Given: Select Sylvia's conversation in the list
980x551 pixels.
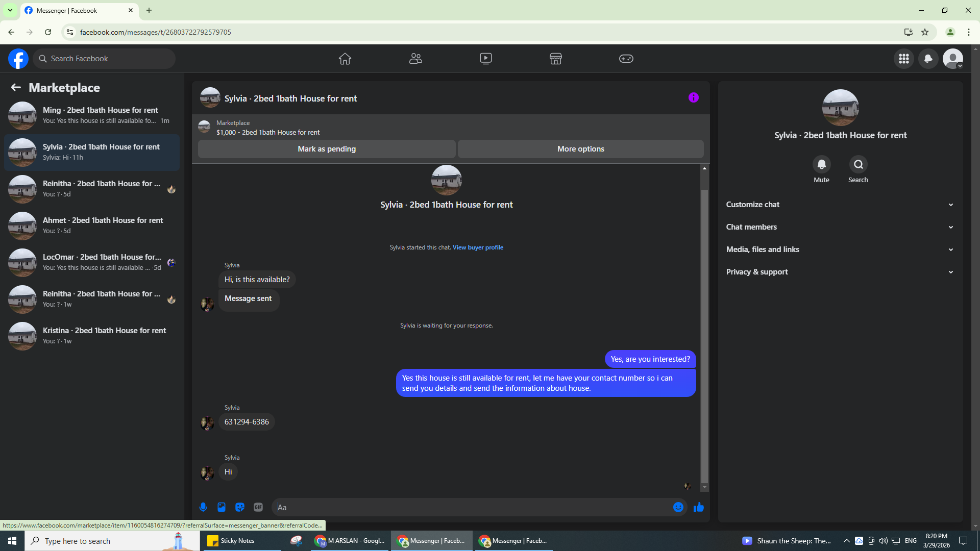Looking at the screenshot, I should [92, 153].
